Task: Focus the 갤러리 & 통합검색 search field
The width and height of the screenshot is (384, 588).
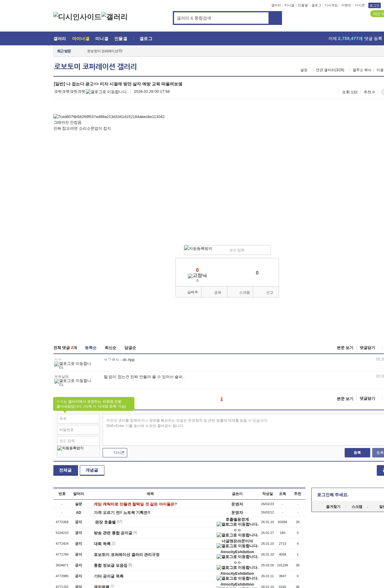Action: [x=221, y=18]
